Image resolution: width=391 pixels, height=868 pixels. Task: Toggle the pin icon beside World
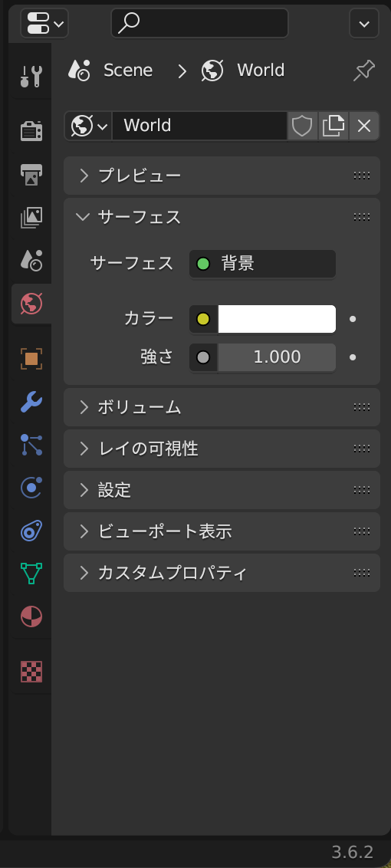tap(364, 71)
